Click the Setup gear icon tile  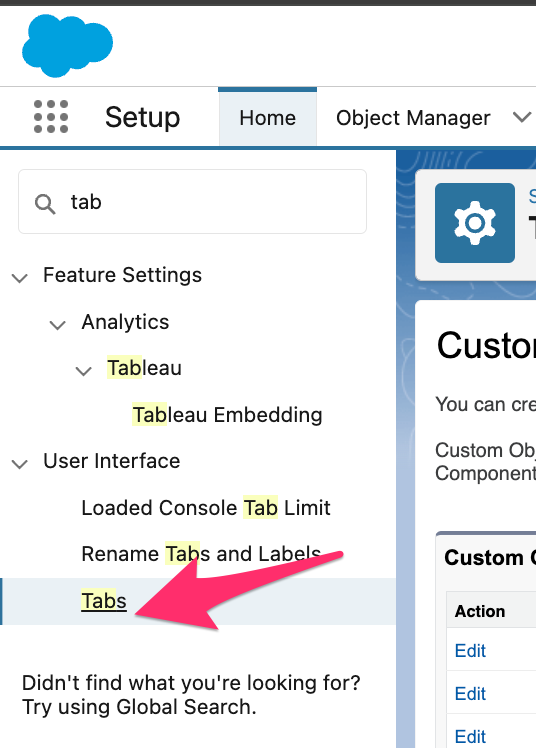474,223
